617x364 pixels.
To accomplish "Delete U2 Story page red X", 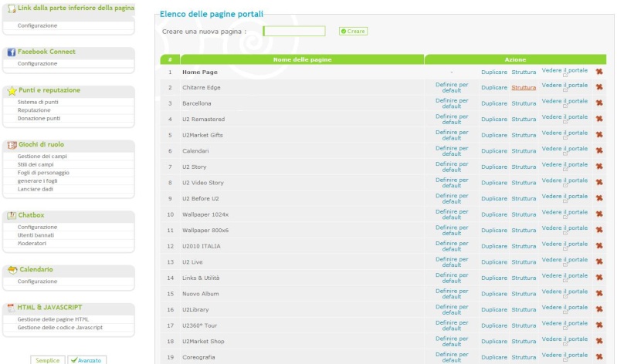I will tap(599, 167).
